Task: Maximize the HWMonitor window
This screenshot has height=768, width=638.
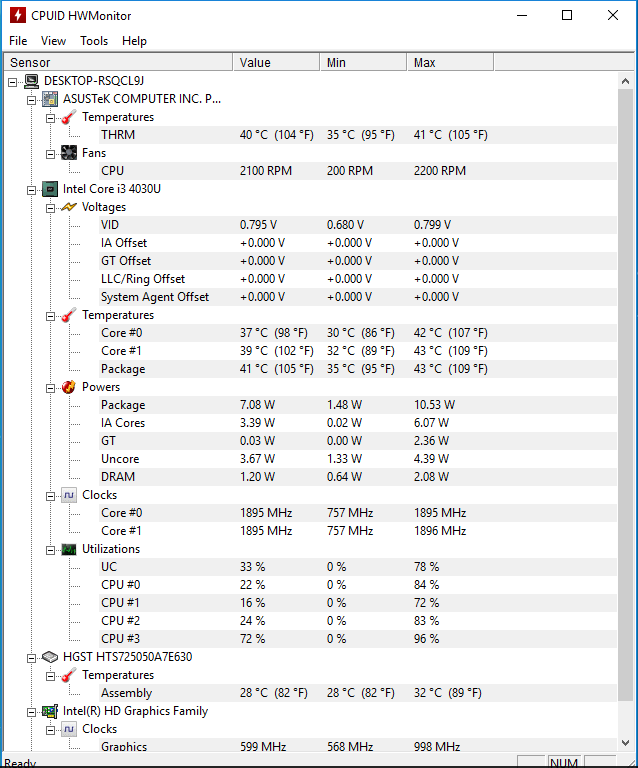Action: pos(567,15)
